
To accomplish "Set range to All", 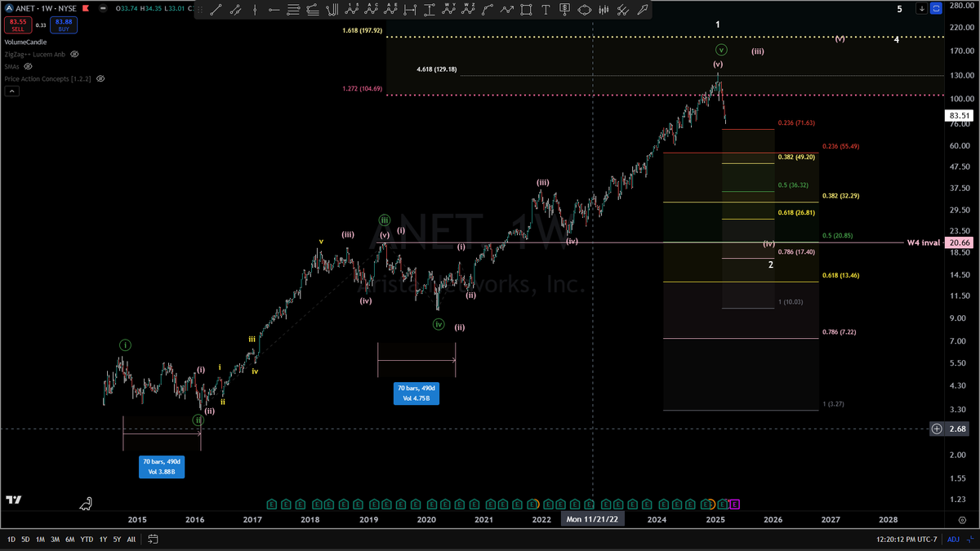I will coord(131,540).
